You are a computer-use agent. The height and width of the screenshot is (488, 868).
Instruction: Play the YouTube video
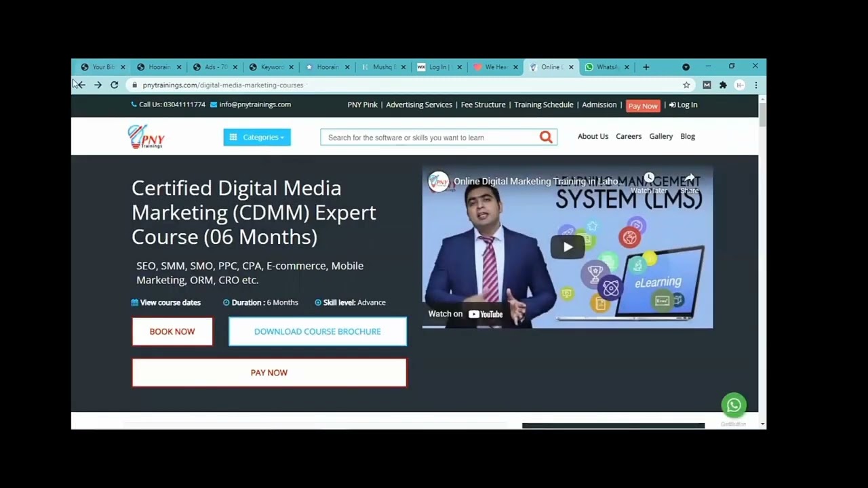568,247
